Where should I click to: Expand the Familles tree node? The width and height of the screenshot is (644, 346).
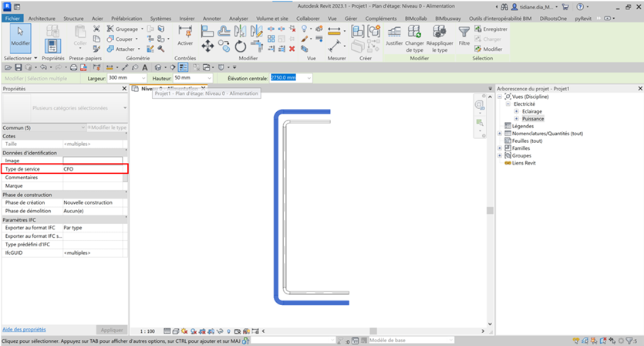point(500,148)
